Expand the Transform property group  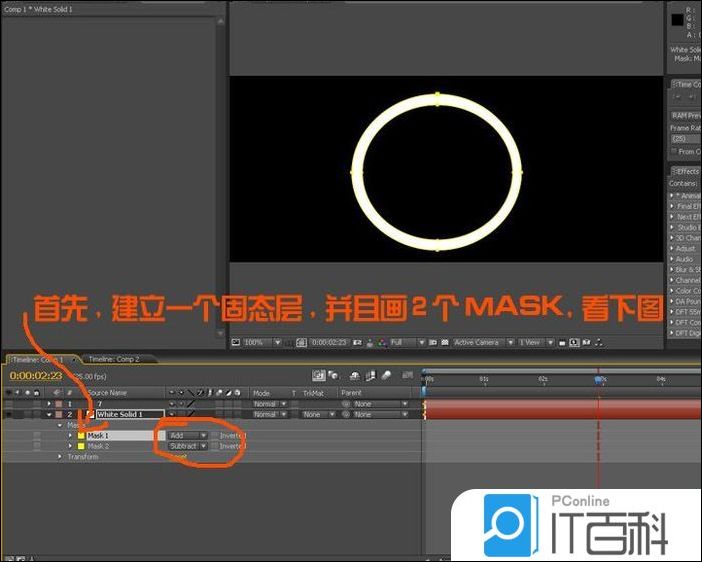[x=60, y=457]
